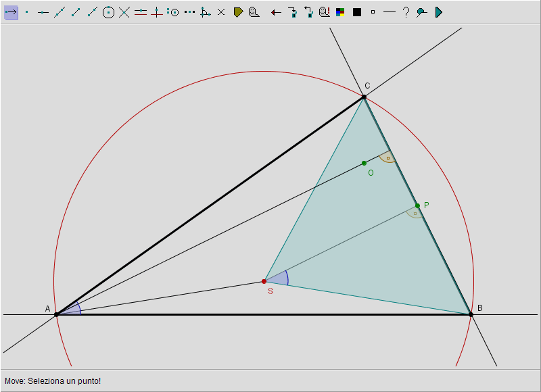Click the status text 'Move: Seleziona un punto!'
541x392 pixels.
[x=53, y=381]
